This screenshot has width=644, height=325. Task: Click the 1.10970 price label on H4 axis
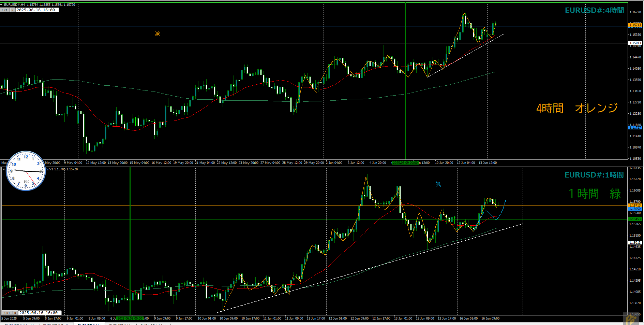(635, 147)
